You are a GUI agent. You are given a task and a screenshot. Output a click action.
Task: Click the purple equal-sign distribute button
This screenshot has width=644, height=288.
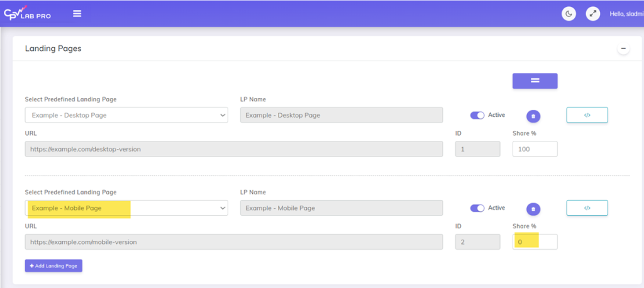pos(535,81)
